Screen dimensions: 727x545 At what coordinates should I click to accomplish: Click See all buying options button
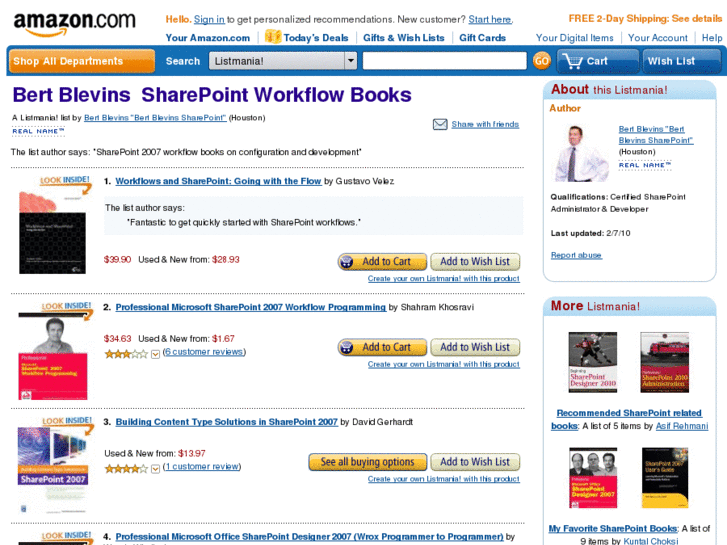coord(367,462)
